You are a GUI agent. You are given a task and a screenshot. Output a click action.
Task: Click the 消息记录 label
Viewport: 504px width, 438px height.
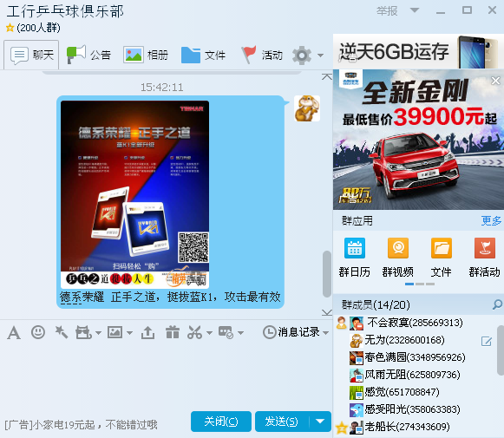click(299, 332)
